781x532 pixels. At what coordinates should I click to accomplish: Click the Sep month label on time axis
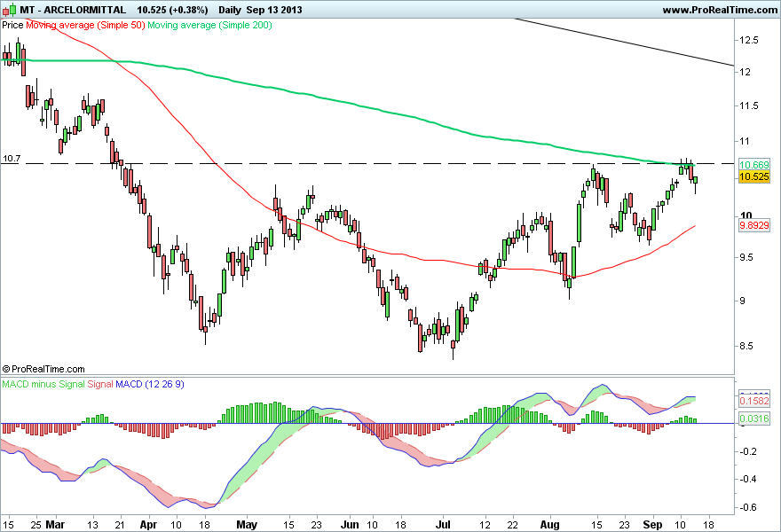pos(652,525)
